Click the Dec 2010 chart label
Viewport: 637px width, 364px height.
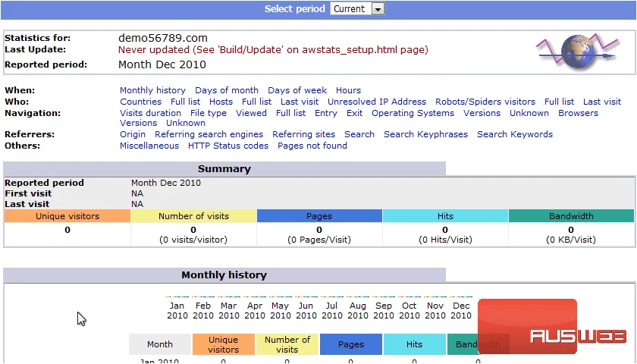tap(461, 310)
